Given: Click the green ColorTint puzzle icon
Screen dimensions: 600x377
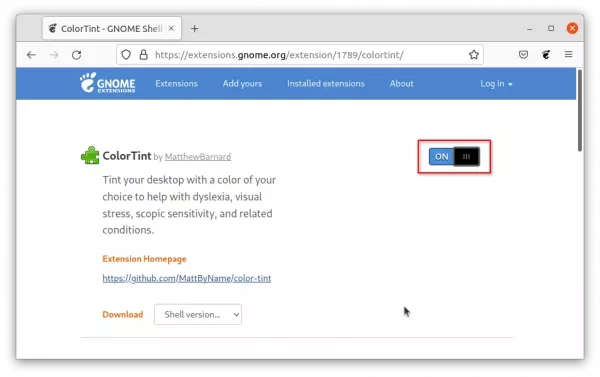Looking at the screenshot, I should point(90,155).
